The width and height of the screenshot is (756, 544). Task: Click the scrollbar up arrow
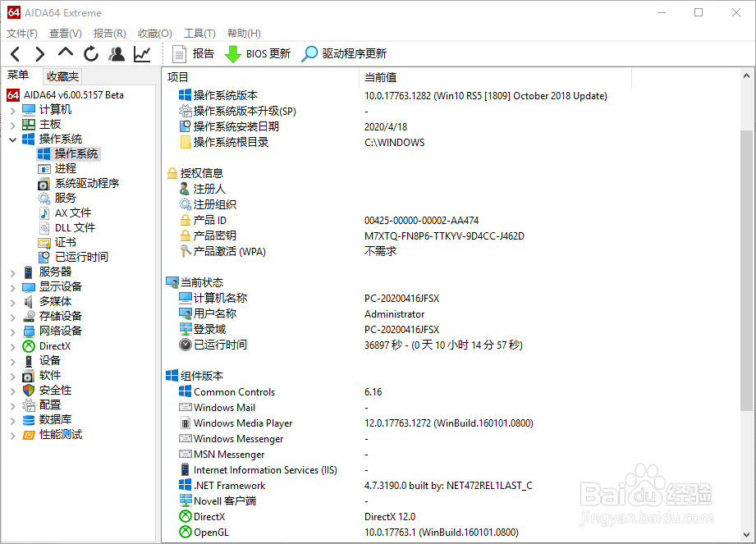coord(746,75)
